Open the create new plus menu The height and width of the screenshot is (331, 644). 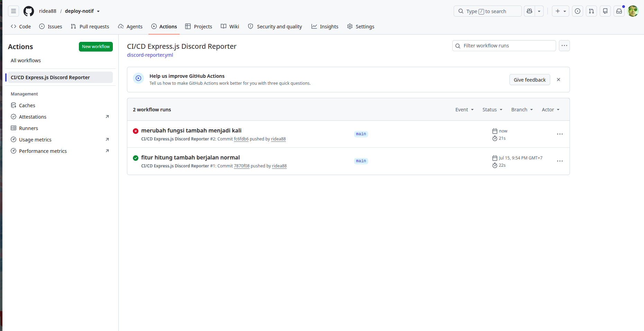coord(561,11)
